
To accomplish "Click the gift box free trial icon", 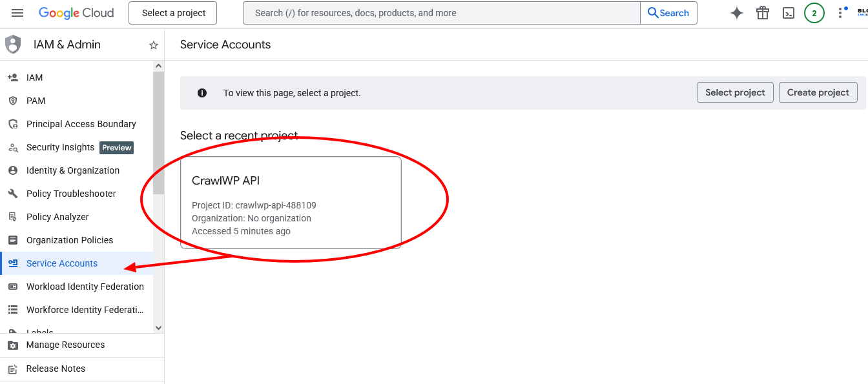I will coord(763,13).
